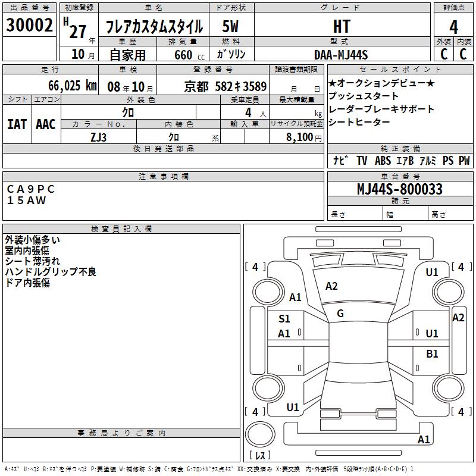The width and height of the screenshot is (476, 476).
Task: Select the model code DAA-MJ44S
Action: pyautogui.click(x=341, y=55)
